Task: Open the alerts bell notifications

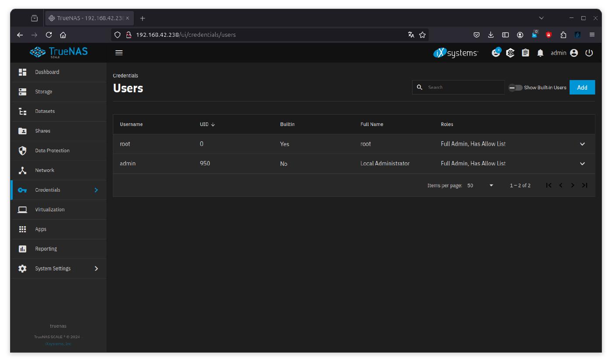Action: 540,53
